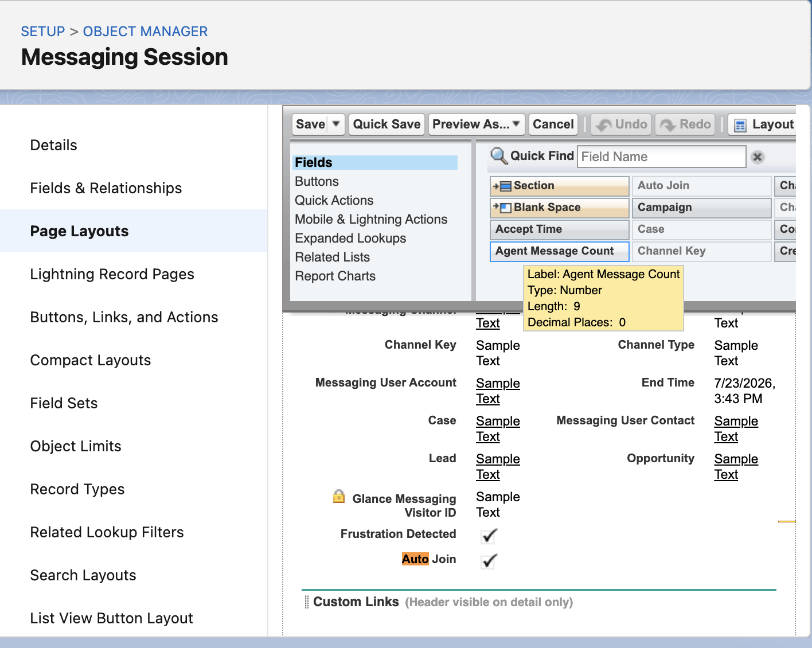This screenshot has width=812, height=648.
Task: Click the Channel Type field label
Action: (x=656, y=345)
